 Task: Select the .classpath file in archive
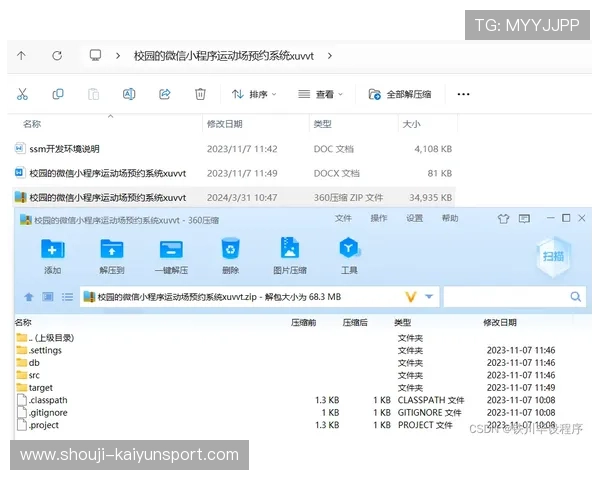coord(42,400)
